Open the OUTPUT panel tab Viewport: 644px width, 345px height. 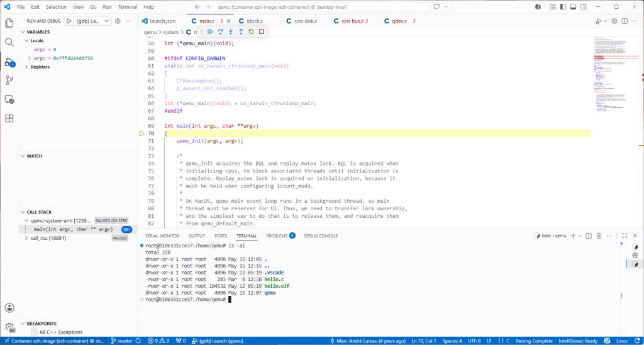point(197,235)
